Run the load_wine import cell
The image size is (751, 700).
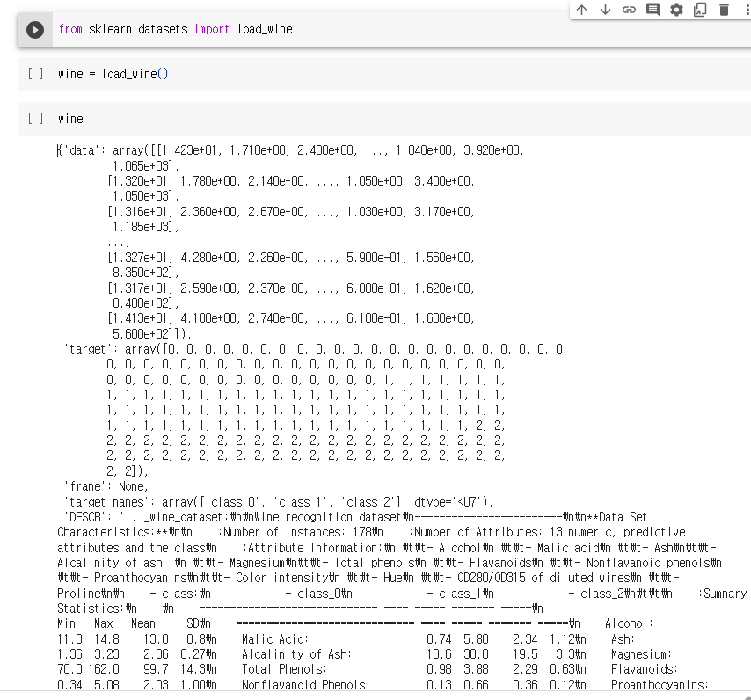point(35,30)
